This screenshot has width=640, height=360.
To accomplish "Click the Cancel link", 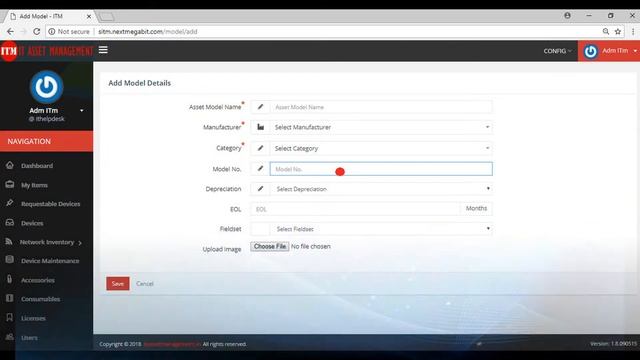I will pos(145,284).
